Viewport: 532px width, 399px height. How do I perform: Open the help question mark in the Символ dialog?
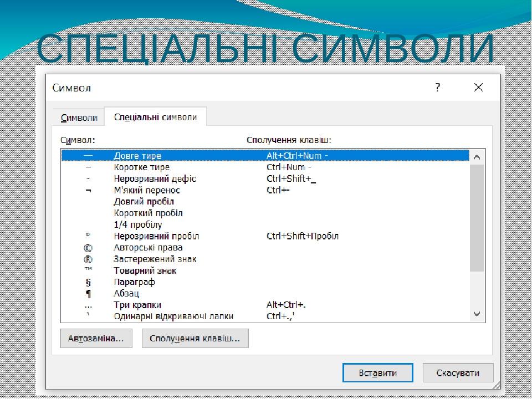(x=438, y=88)
